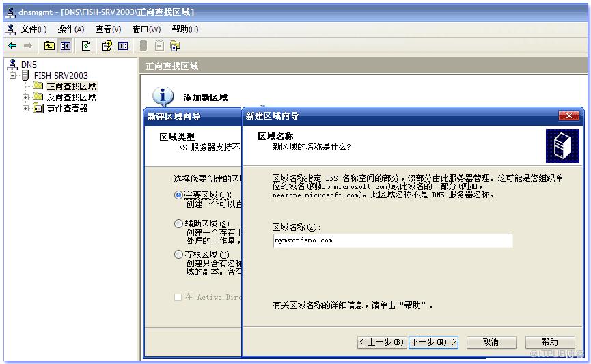Select the 存根区域(U) radio button
This screenshot has height=364, width=591.
click(x=178, y=254)
